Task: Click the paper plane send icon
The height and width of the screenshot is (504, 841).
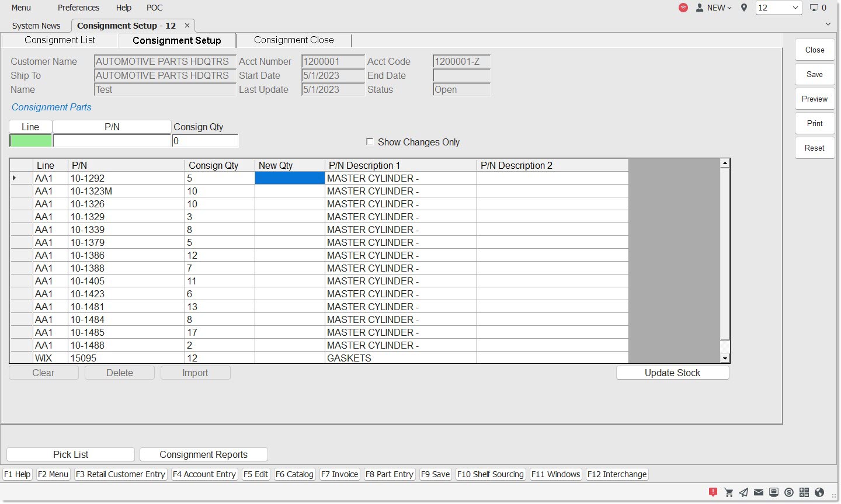Action: (743, 492)
